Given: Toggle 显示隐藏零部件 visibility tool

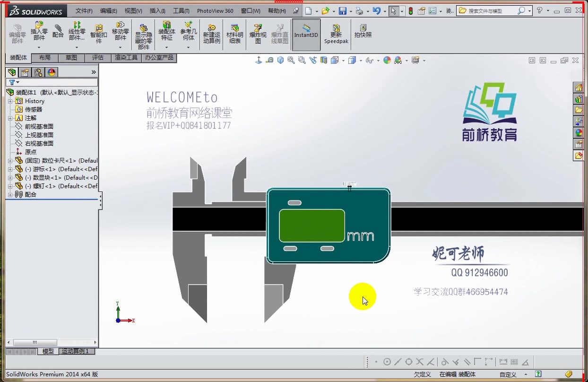Looking at the screenshot, I should pyautogui.click(x=143, y=33).
